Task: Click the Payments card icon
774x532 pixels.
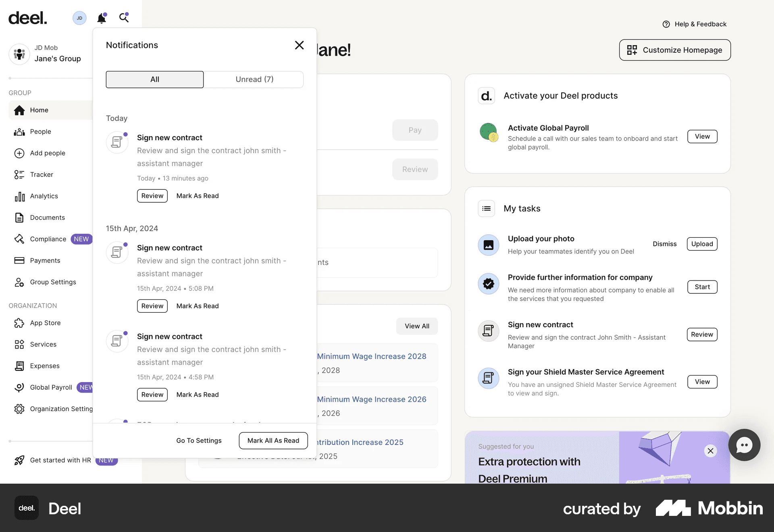Action: click(x=19, y=260)
